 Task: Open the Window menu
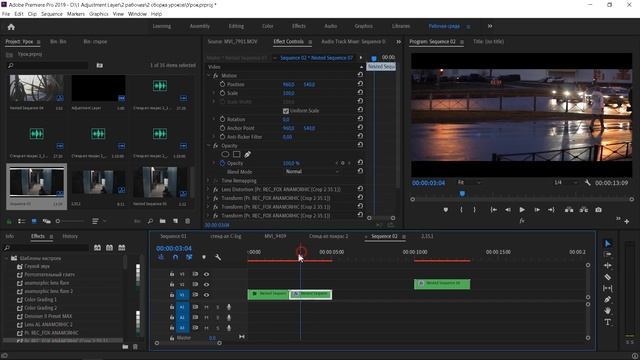pos(137,14)
